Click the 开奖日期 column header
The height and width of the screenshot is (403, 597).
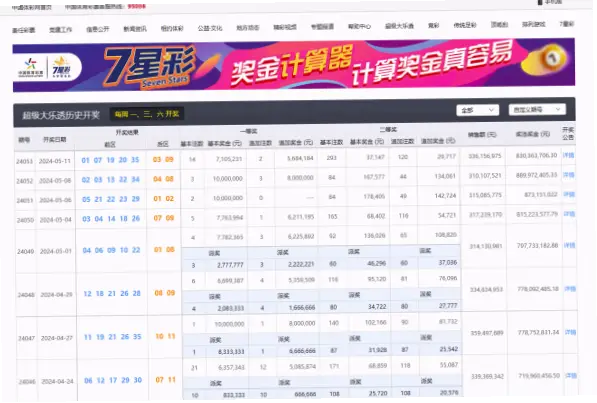pos(54,139)
